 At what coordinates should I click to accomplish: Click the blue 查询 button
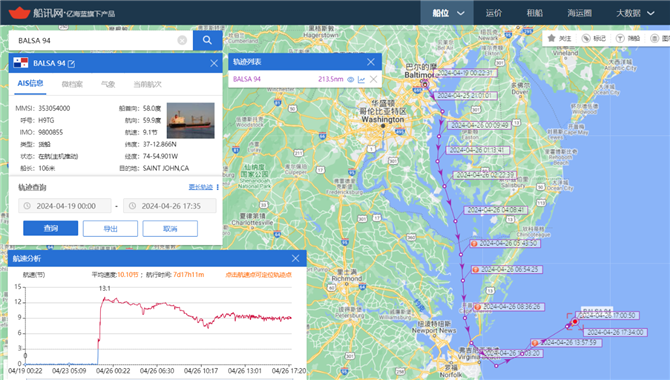[50, 228]
